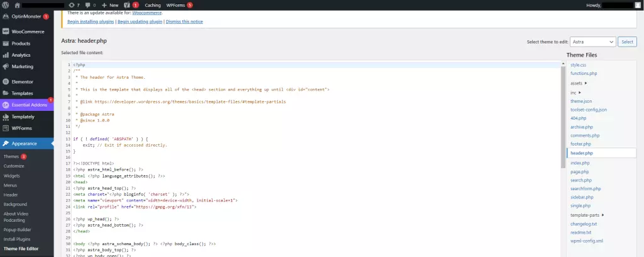Screen dimensions: 644x257
Task: Open the Menus submenu item
Action: tap(10, 185)
